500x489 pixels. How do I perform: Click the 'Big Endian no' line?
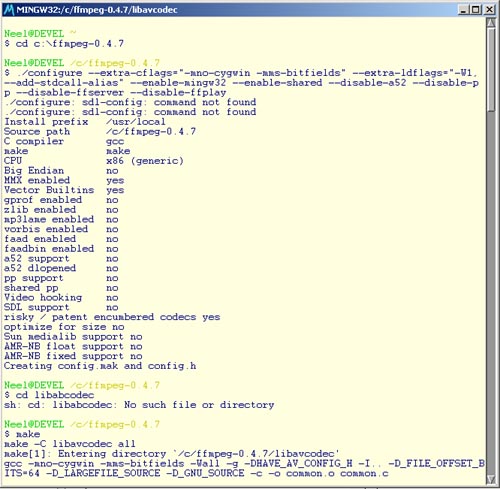tap(61, 171)
